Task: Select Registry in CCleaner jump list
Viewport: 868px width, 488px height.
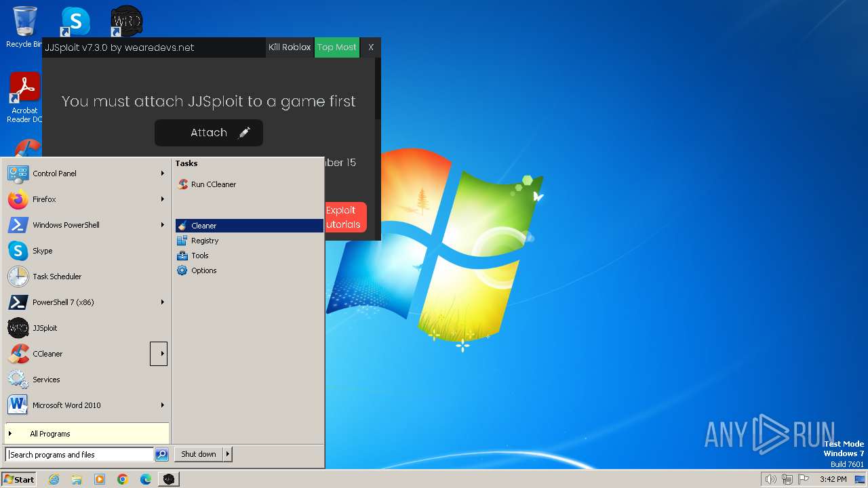Action: pyautogui.click(x=249, y=241)
